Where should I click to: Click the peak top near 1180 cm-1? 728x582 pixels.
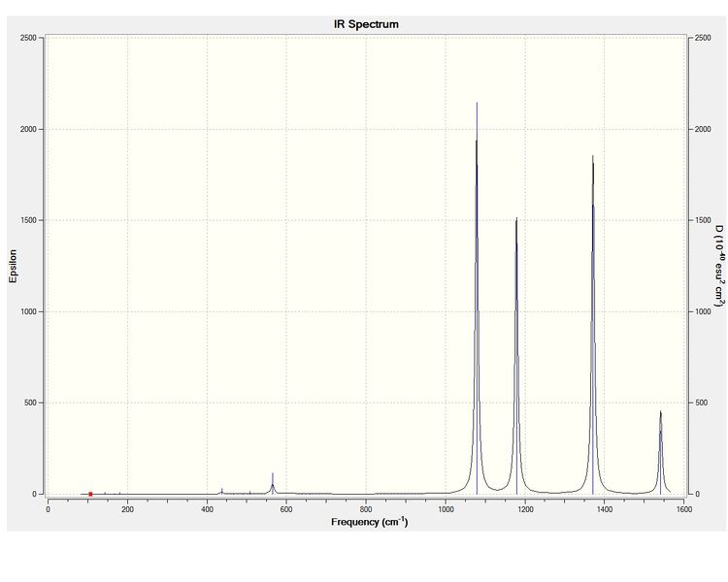[516, 218]
